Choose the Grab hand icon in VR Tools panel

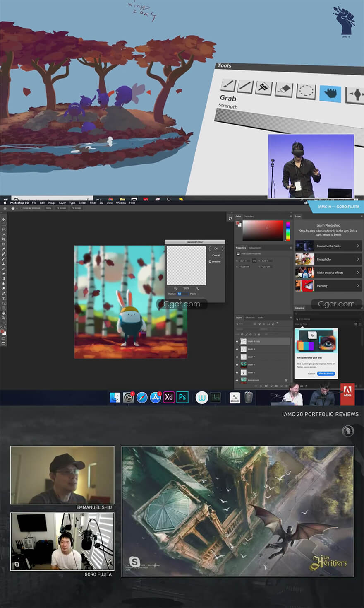[330, 93]
